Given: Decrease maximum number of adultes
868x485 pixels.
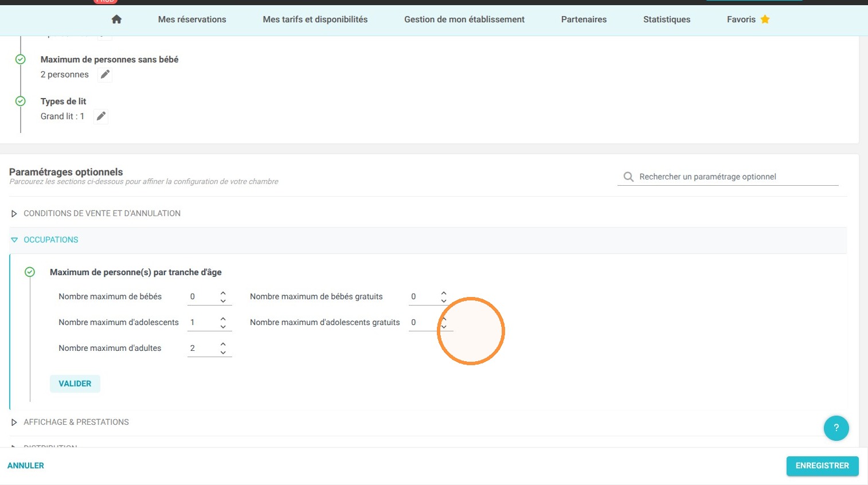Looking at the screenshot, I should (223, 352).
